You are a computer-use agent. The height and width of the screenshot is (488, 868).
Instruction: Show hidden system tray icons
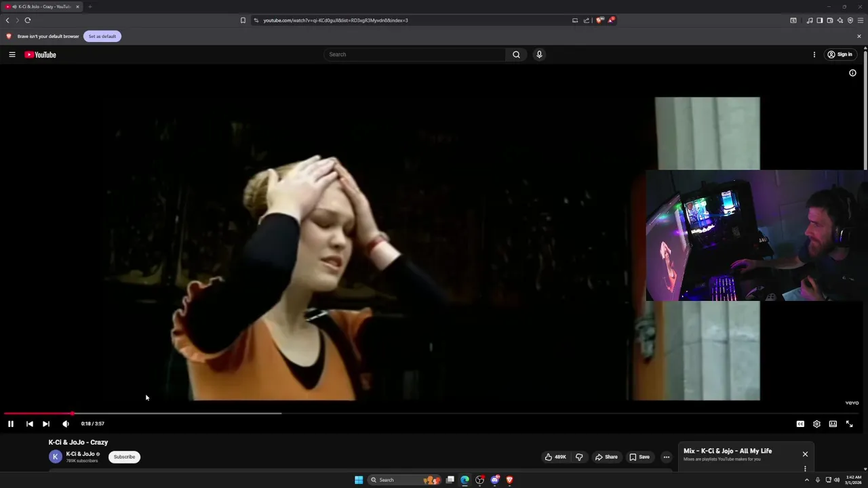(x=806, y=480)
